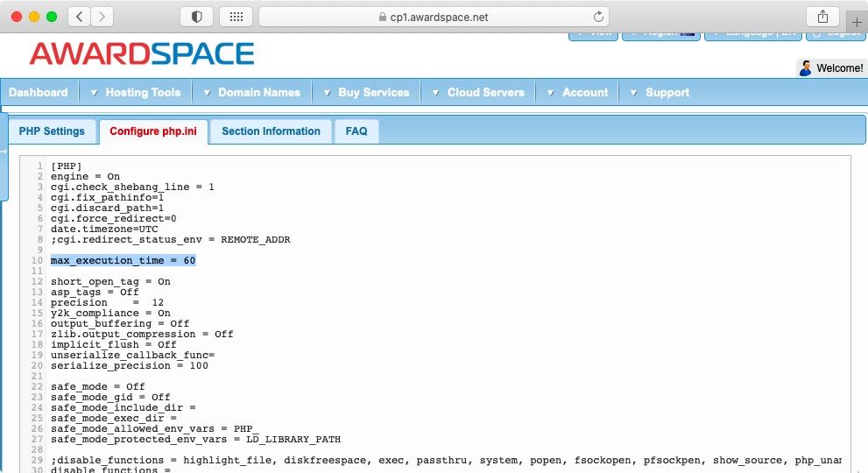Click the safe_mode_gid = Off line
The width and height of the screenshot is (868, 473).
click(x=110, y=398)
